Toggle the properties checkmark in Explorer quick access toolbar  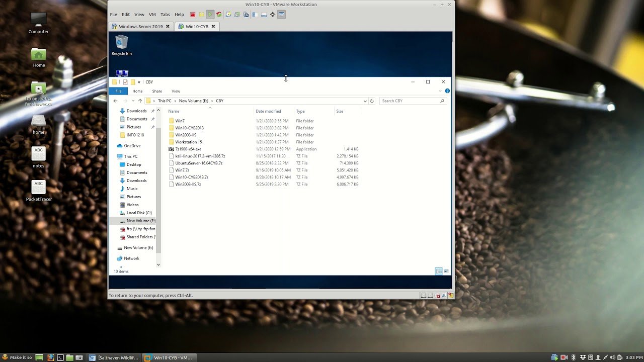[125, 82]
